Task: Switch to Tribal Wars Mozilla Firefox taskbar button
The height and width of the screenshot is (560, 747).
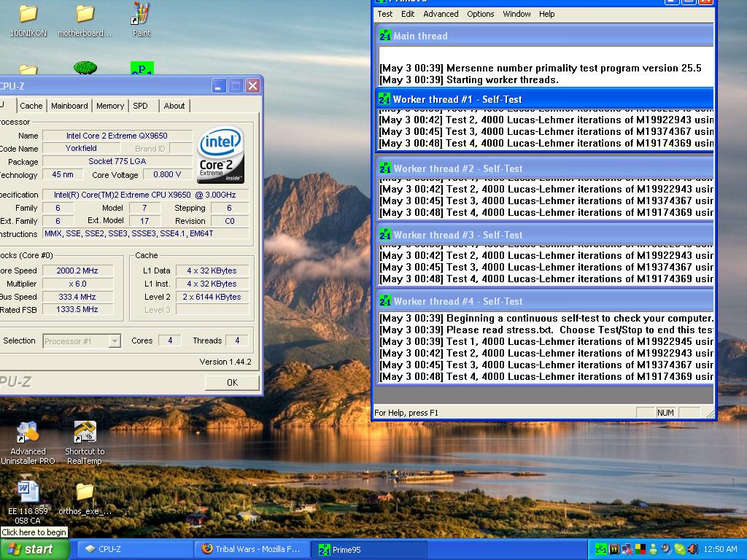Action: pos(252,550)
